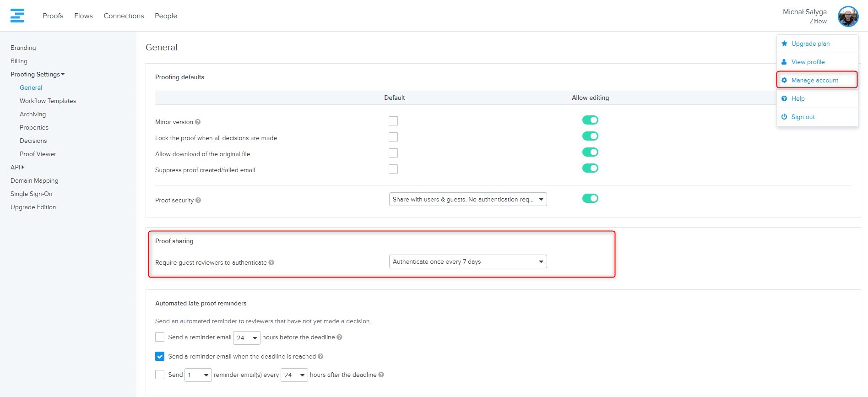The height and width of the screenshot is (397, 868).
Task: Uncheck reminder when deadline is reached
Action: 160,356
